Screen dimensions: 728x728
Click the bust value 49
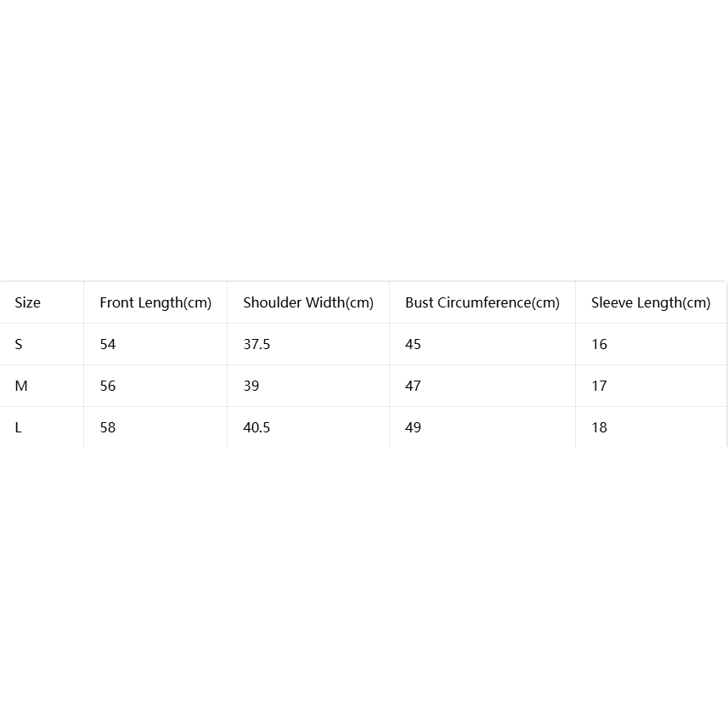pyautogui.click(x=413, y=427)
